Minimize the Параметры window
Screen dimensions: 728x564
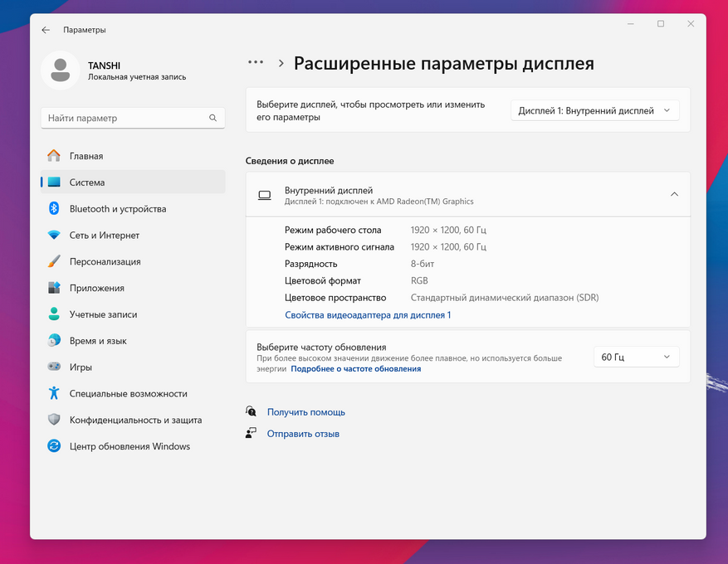[631, 24]
